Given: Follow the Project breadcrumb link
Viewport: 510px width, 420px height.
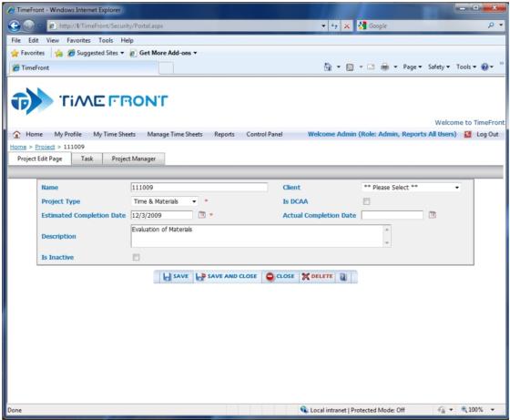Looking at the screenshot, I should click(45, 147).
